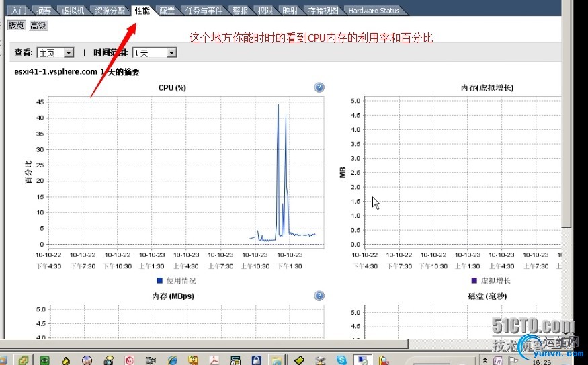Select the 性能 tab
This screenshot has height=365, width=588.
click(x=142, y=11)
